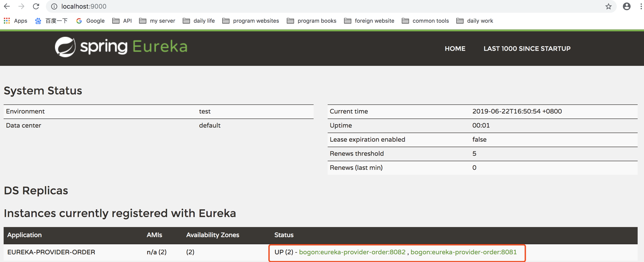Click the Data center label

click(x=23, y=125)
